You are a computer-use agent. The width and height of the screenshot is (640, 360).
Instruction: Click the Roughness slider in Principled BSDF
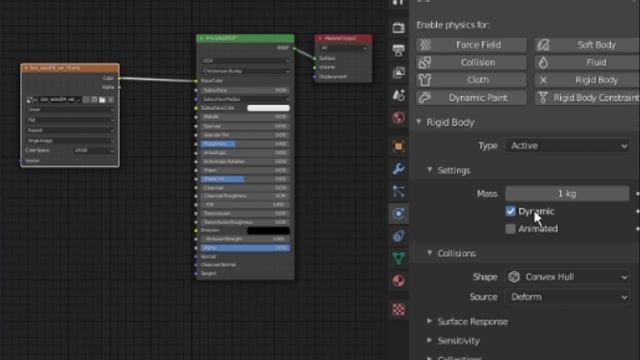(x=245, y=144)
